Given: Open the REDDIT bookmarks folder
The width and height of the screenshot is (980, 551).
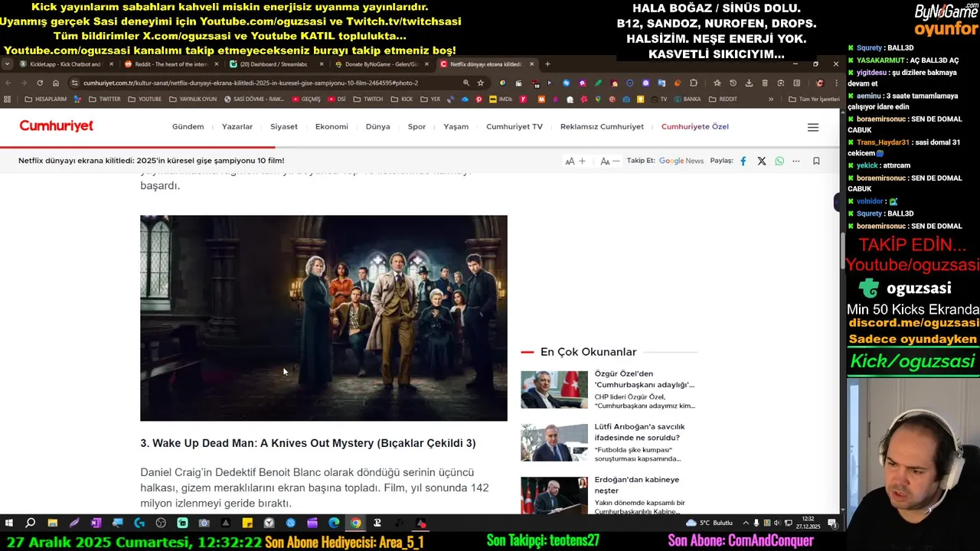Looking at the screenshot, I should [x=723, y=99].
